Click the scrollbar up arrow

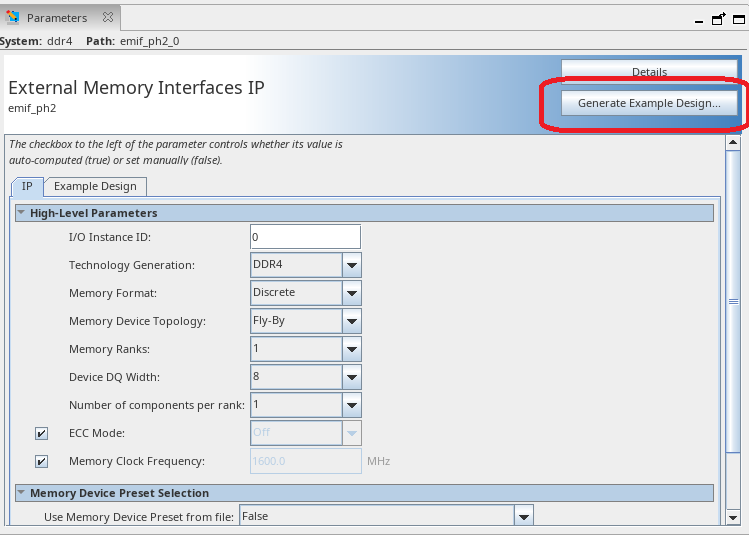733,142
